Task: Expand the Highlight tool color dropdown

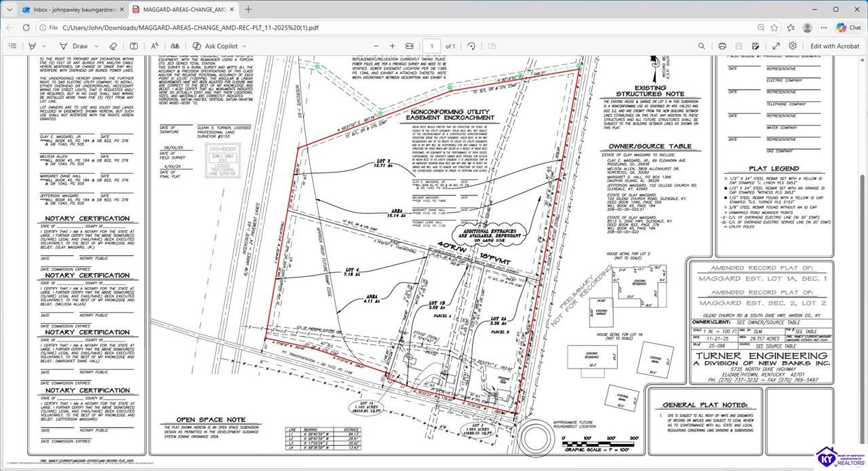Action: 43,45
